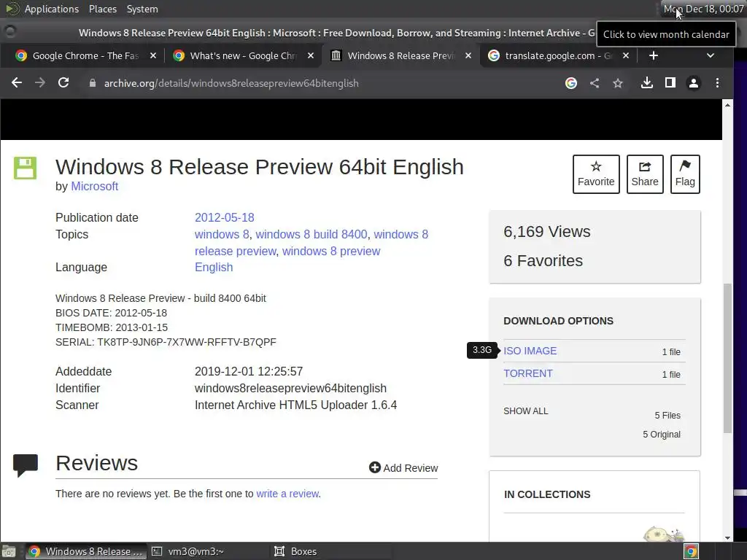Click the site lock icon in address bar
This screenshot has height=560, width=747.
(93, 83)
